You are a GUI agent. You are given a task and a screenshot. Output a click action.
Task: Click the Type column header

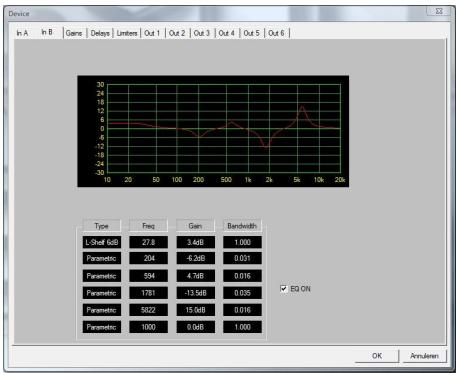(x=101, y=226)
